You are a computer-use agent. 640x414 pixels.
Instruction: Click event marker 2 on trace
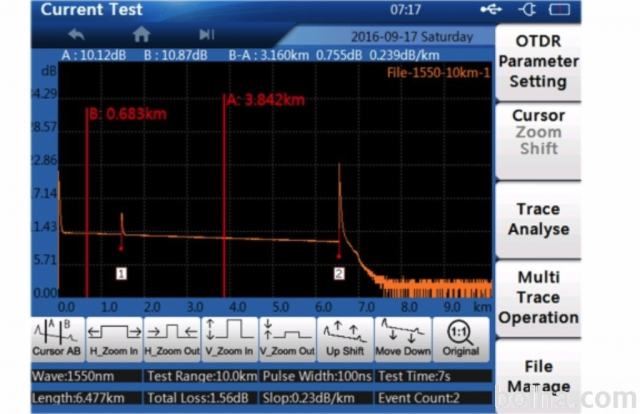(338, 272)
